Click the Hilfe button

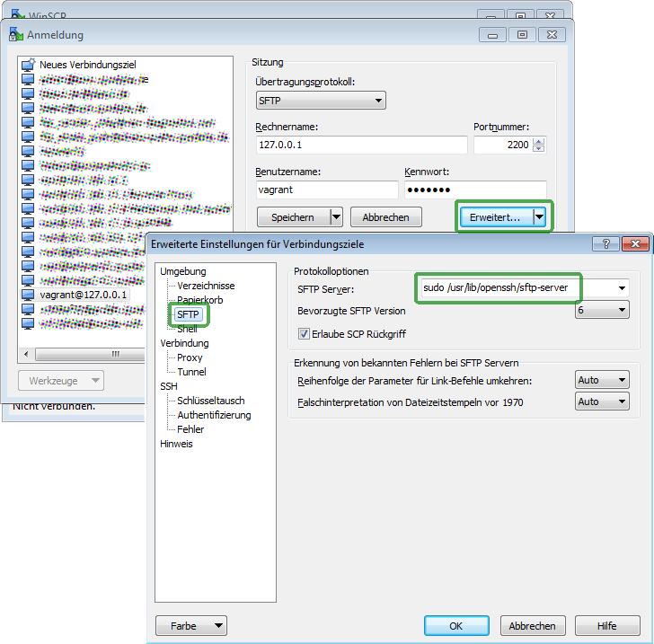[607, 626]
